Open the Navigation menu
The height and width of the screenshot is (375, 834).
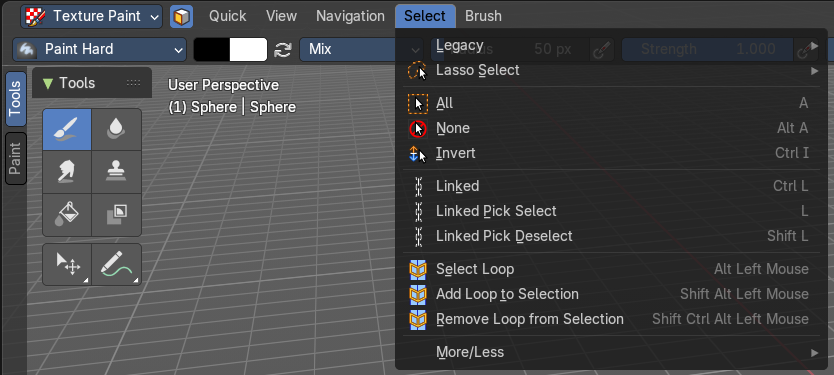[351, 16]
